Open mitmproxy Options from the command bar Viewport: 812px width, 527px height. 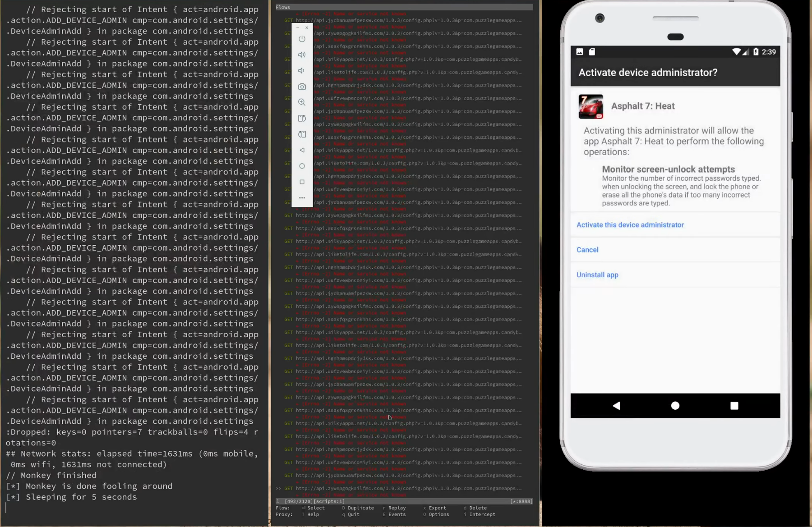point(438,514)
